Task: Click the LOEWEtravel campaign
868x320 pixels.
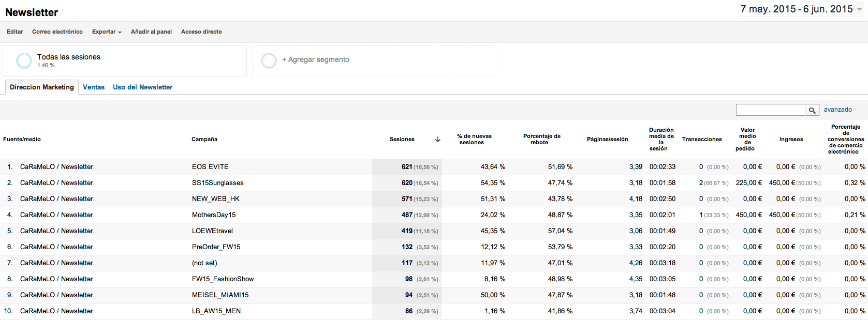Action: point(212,231)
